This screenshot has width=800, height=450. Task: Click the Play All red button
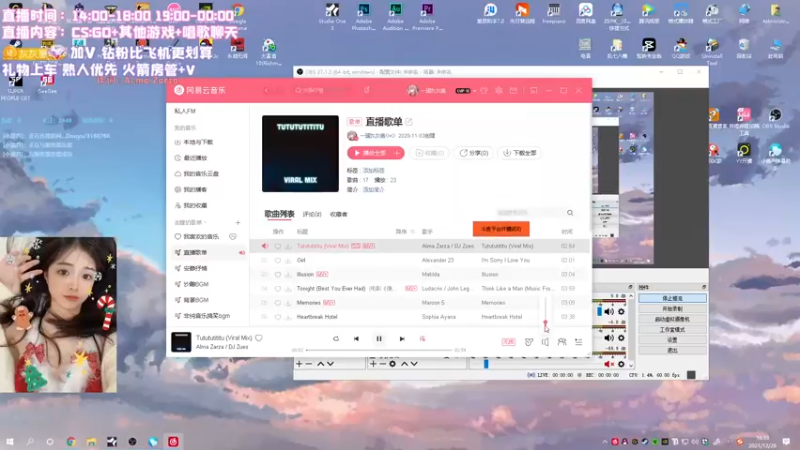(370, 153)
